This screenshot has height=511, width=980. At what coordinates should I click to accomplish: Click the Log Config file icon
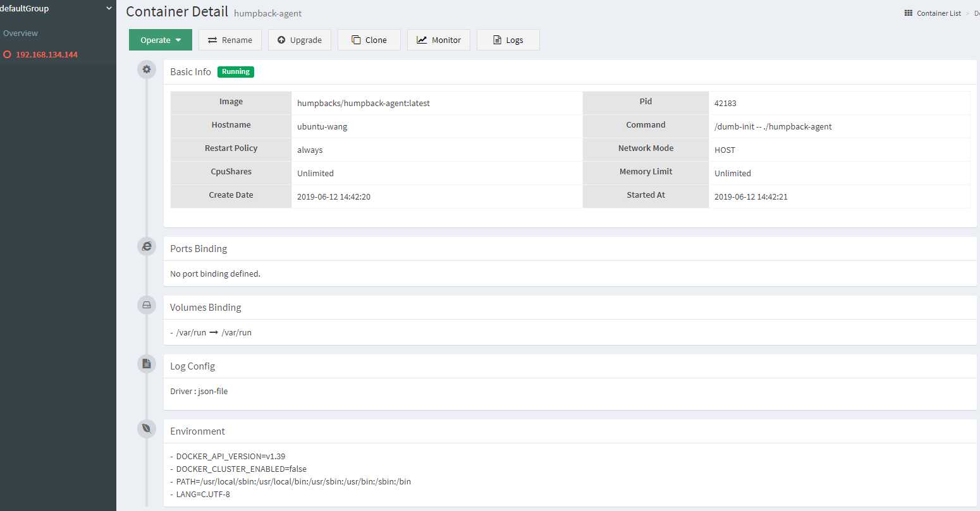[x=147, y=364]
